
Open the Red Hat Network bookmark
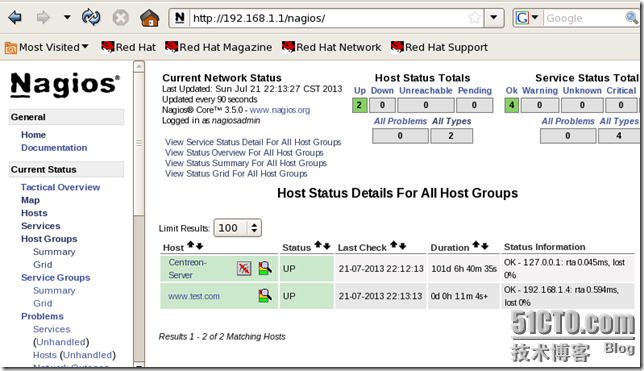point(331,48)
